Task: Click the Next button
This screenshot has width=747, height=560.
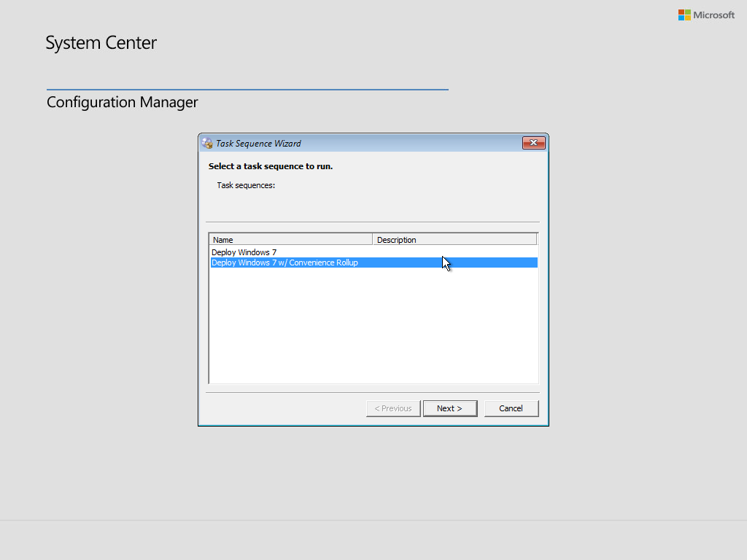Action: click(x=450, y=408)
